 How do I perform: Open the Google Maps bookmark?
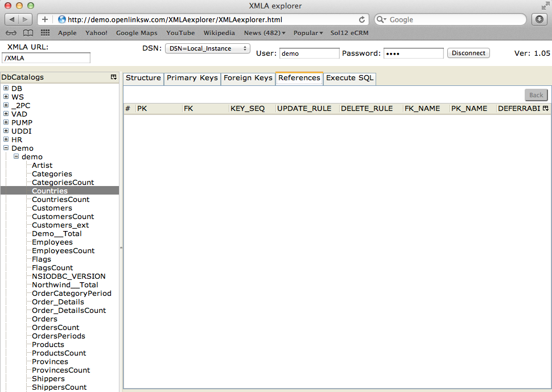[x=137, y=33]
